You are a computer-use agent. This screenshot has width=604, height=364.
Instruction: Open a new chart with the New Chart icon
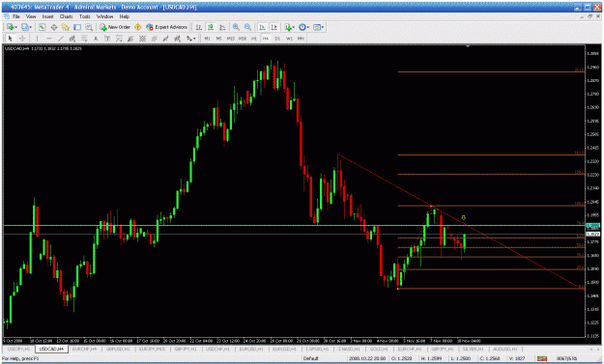click(x=11, y=27)
